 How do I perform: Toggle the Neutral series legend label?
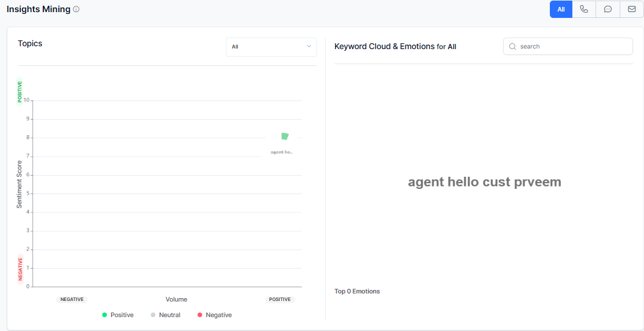[x=170, y=315]
